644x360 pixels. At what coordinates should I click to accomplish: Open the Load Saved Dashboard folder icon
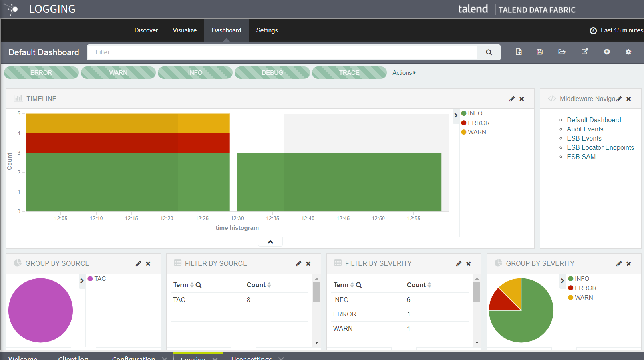[x=562, y=52]
